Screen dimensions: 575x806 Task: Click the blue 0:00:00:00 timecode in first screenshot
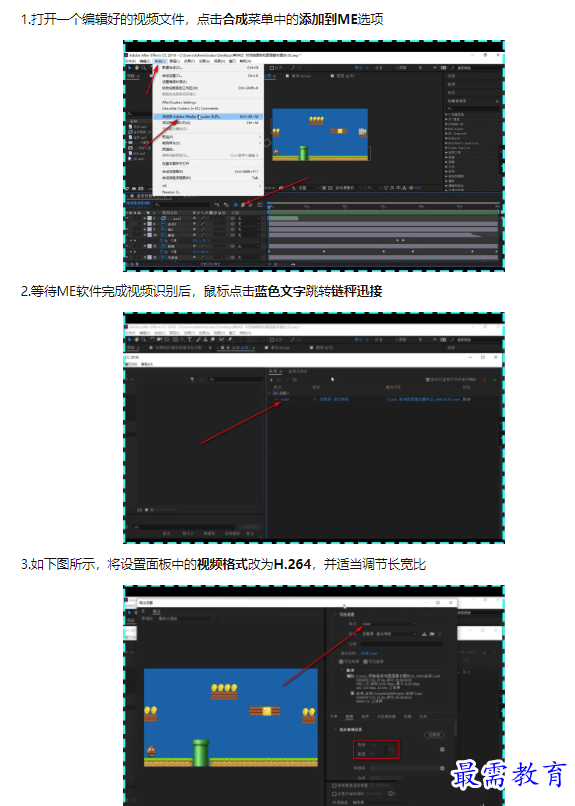coord(138,204)
